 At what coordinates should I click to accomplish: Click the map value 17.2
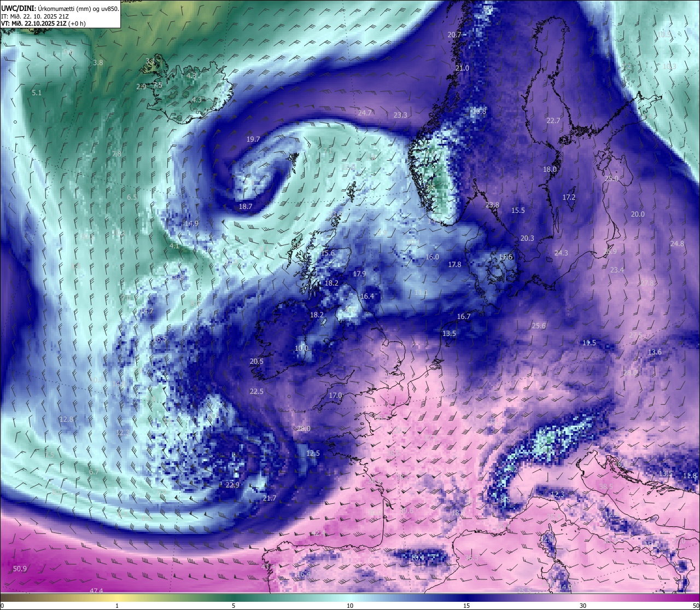pyautogui.click(x=569, y=197)
